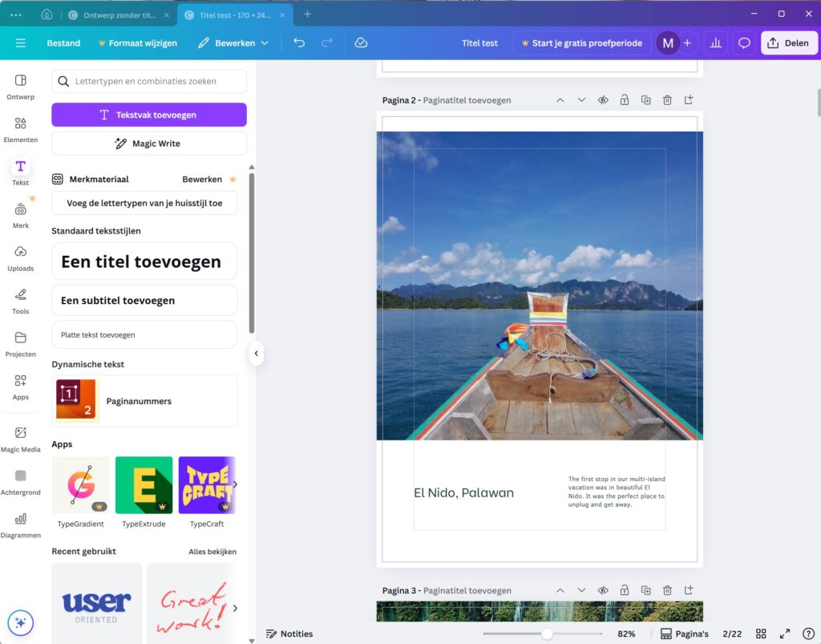Switch to the Ontwerp zonder titel tab

coord(120,14)
